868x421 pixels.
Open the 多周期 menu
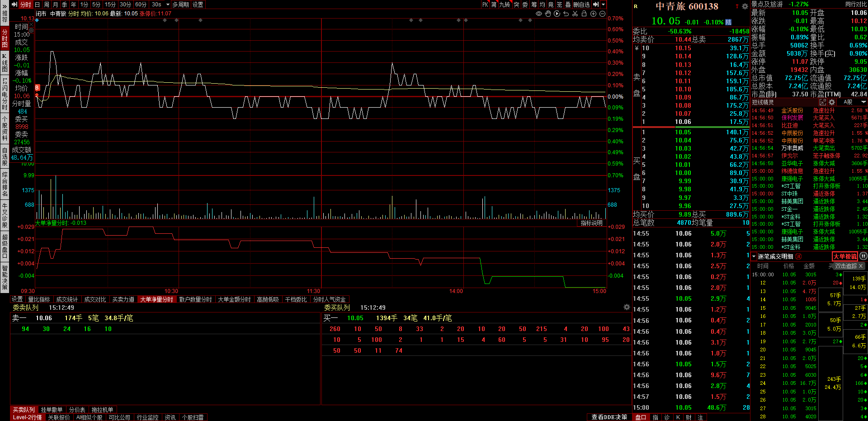tap(180, 5)
